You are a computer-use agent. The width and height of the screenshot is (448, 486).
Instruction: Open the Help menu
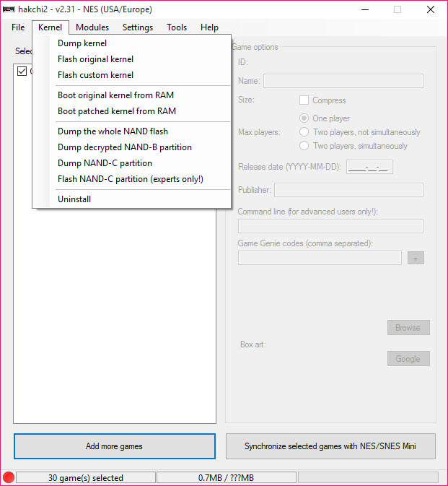pyautogui.click(x=209, y=27)
